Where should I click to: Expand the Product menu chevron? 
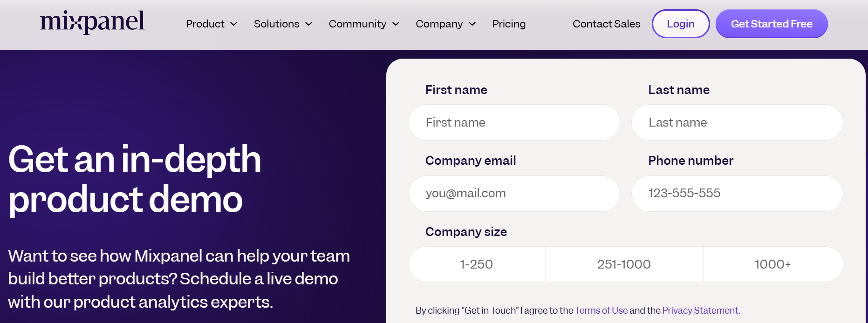pos(234,24)
